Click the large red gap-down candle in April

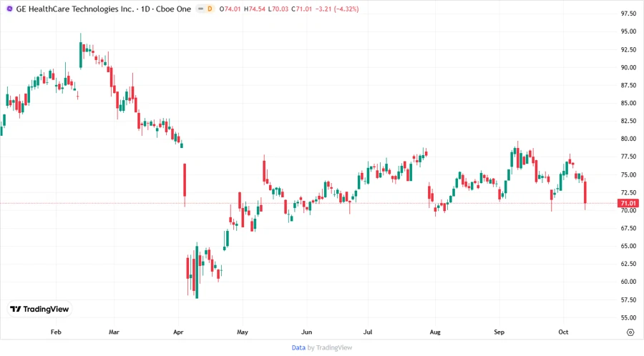pos(185,180)
